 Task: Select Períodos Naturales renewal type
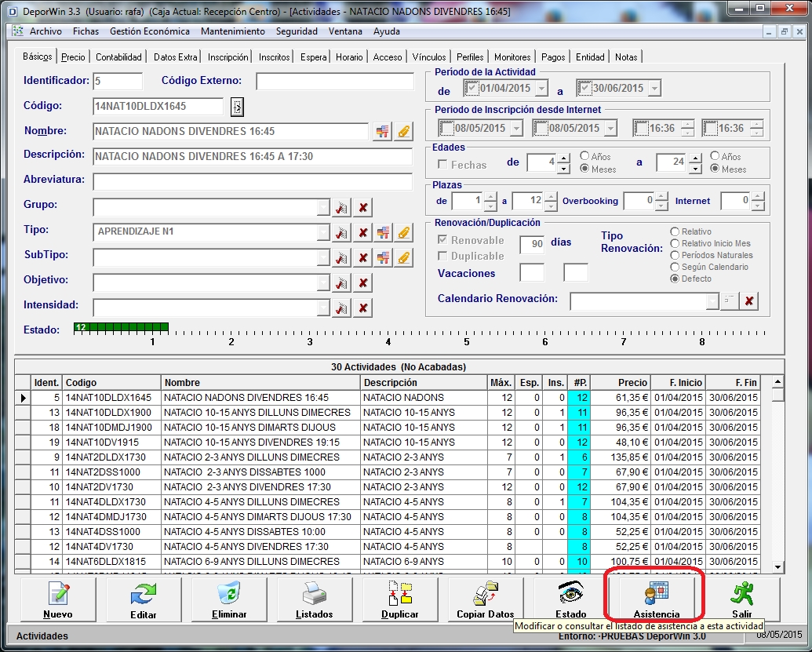click(x=675, y=255)
